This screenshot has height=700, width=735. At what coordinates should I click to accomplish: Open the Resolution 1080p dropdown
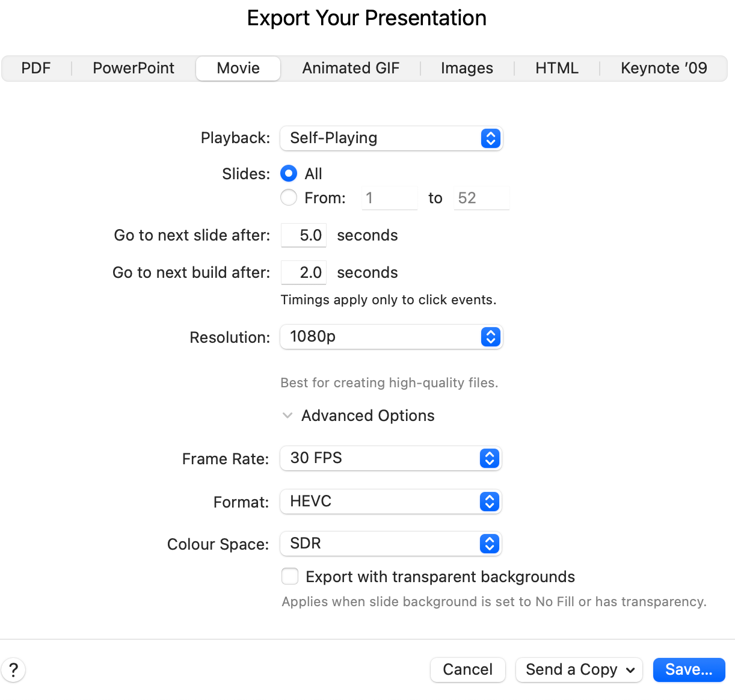pos(391,337)
